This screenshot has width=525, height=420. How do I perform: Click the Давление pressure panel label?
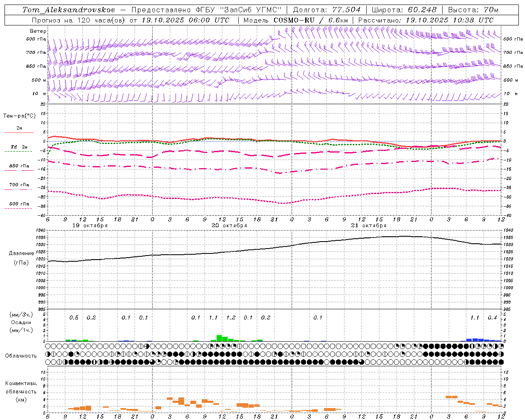tap(21, 253)
